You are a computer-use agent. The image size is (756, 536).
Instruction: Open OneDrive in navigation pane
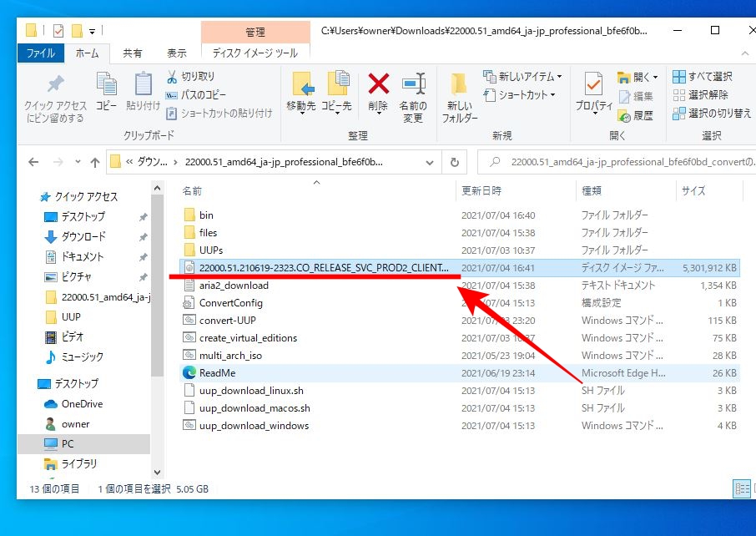pos(73,404)
